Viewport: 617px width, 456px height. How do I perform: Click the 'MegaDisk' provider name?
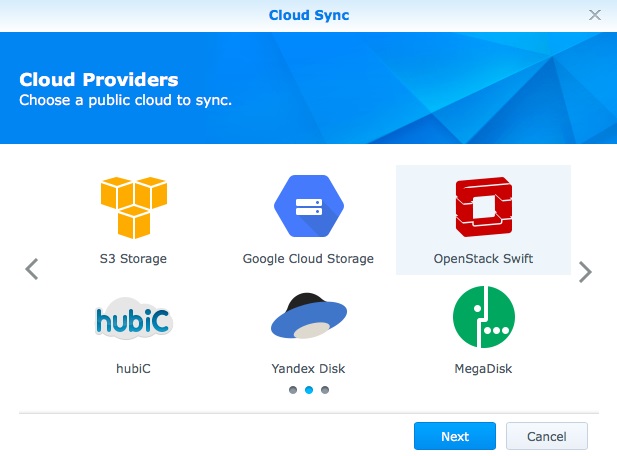483,369
